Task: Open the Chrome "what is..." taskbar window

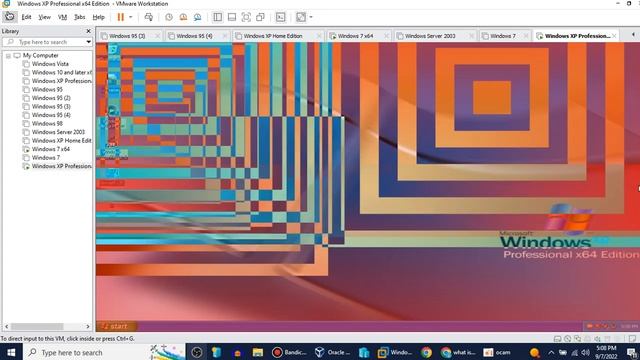Action: (458, 352)
